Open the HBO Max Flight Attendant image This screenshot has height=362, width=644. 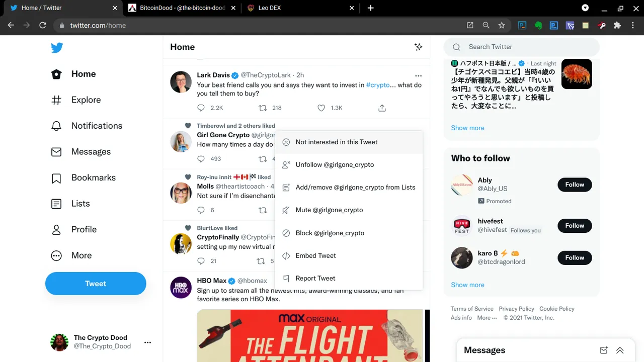click(x=309, y=335)
